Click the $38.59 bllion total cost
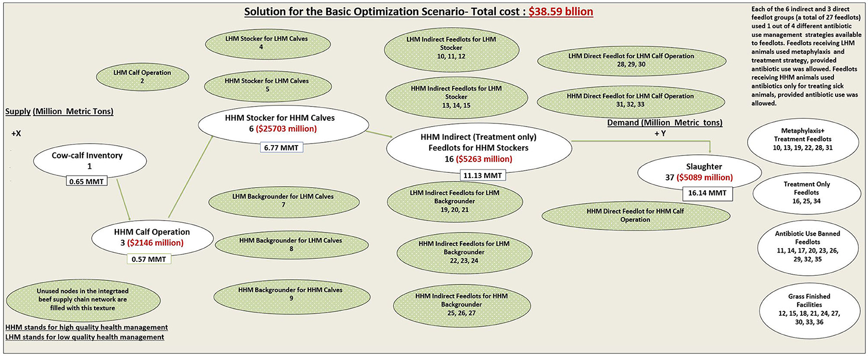The width and height of the screenshot is (868, 356). tap(561, 12)
